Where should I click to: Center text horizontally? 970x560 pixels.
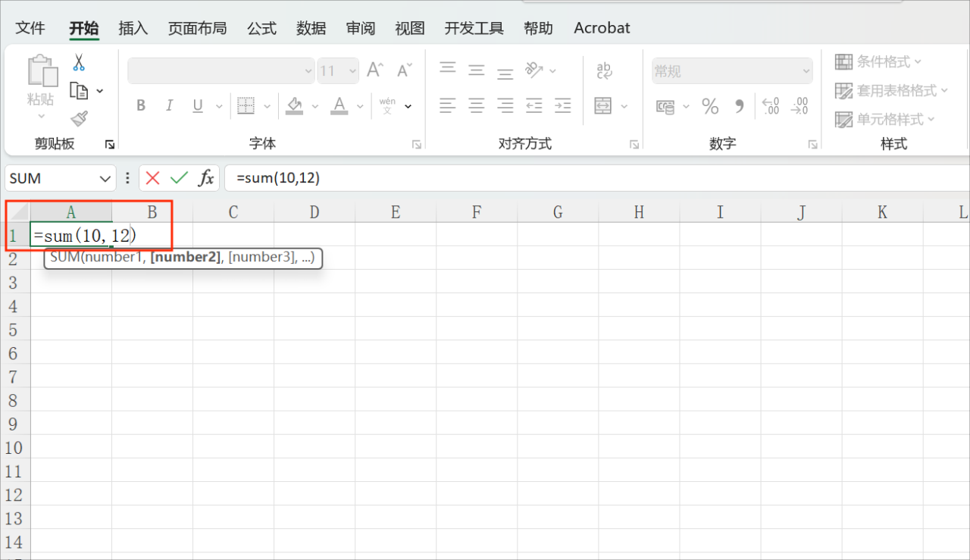pyautogui.click(x=477, y=105)
